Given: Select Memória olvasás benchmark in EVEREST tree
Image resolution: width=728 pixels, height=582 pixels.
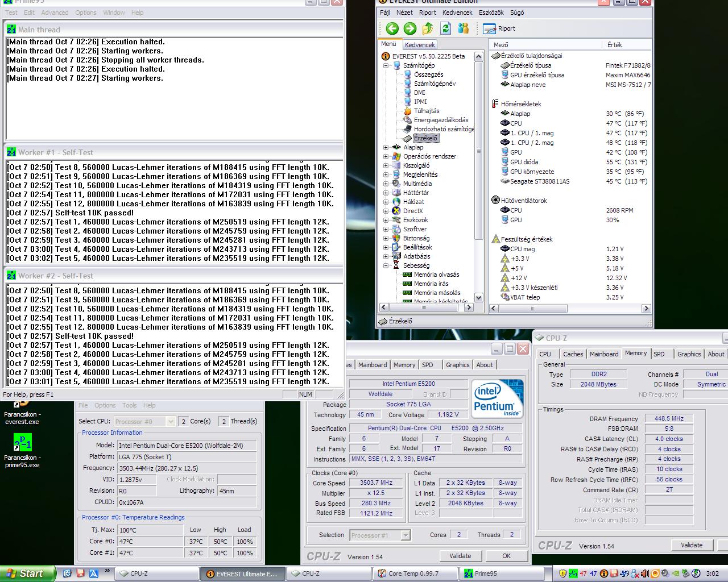Looking at the screenshot, I should 436,275.
